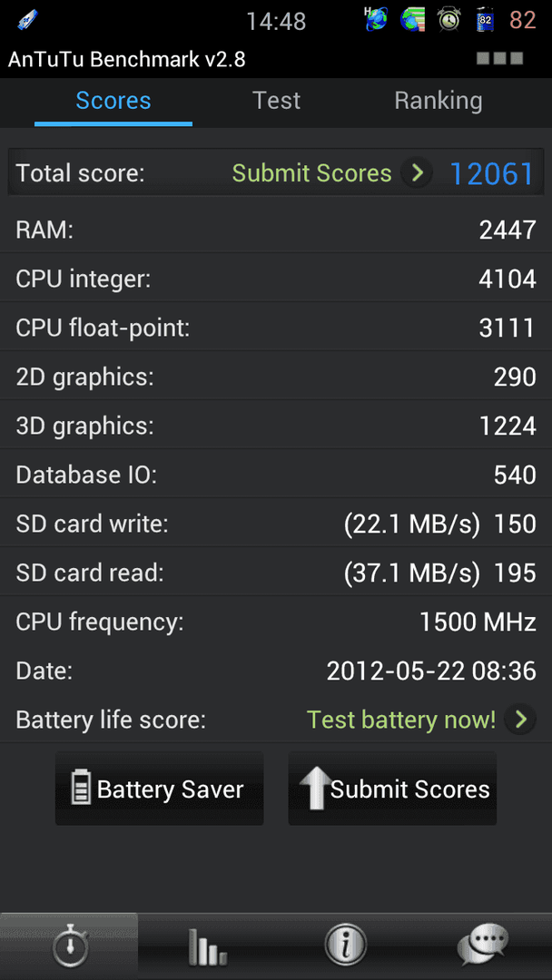Tap the Test battery now! link
The image size is (552, 980).
coord(400,720)
